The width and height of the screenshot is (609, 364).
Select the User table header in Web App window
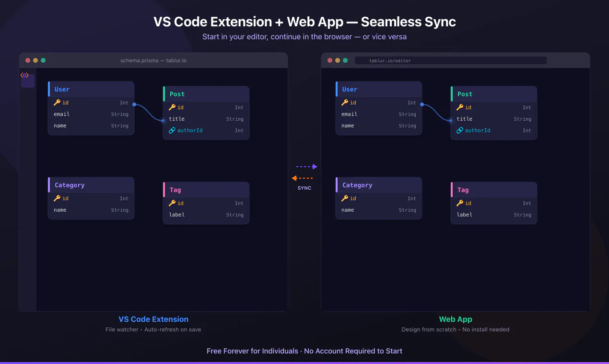(379, 89)
